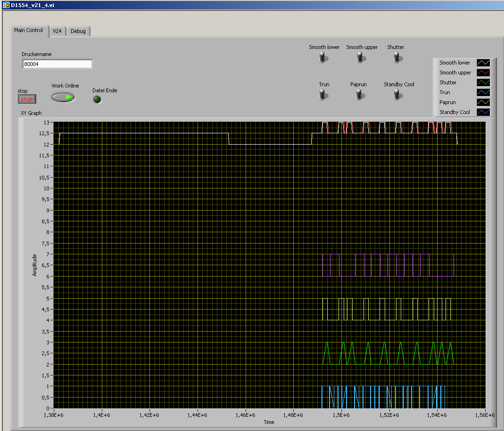Click the Druckername input field
The height and width of the screenshot is (431, 504).
pos(57,64)
